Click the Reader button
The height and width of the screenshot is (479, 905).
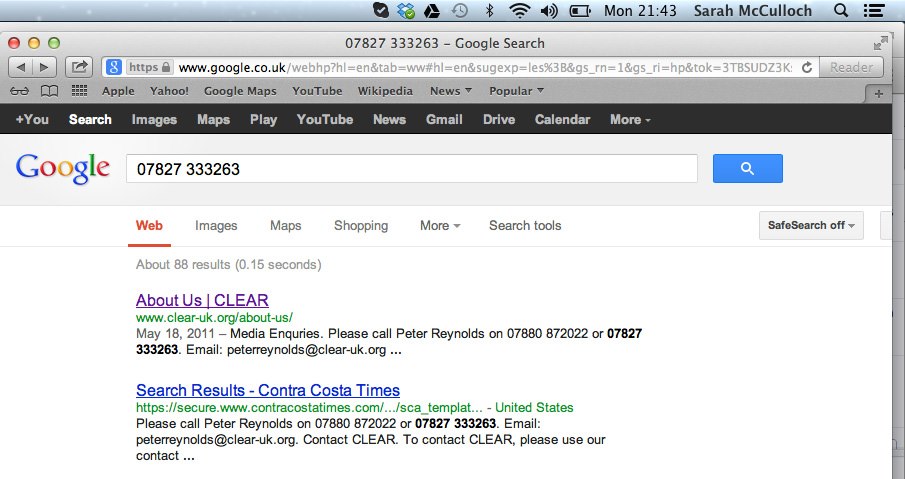[x=851, y=68]
